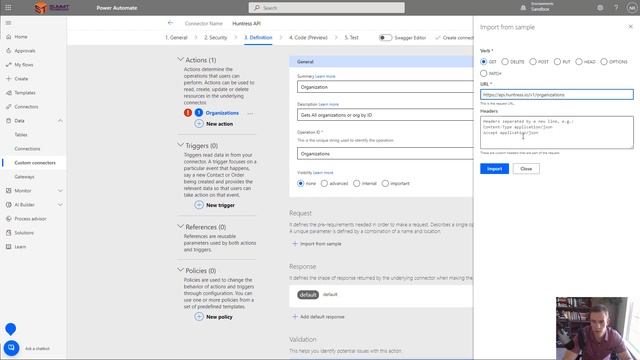640x360 pixels.
Task: Click the New action plus icon
Action: click(x=199, y=124)
